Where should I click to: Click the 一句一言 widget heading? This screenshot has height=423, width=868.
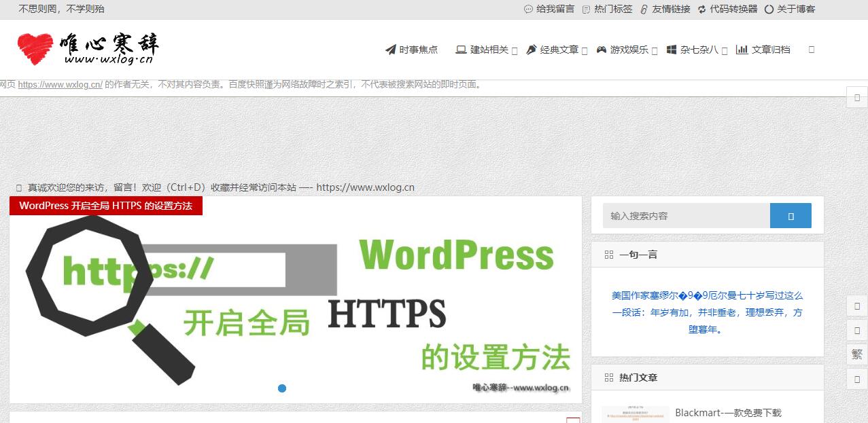[638, 255]
